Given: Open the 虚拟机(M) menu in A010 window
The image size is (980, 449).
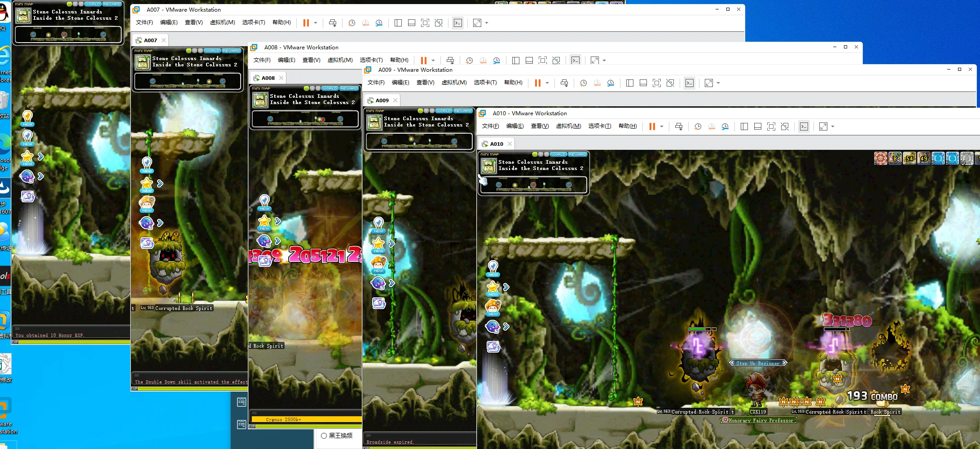Looking at the screenshot, I should point(568,126).
